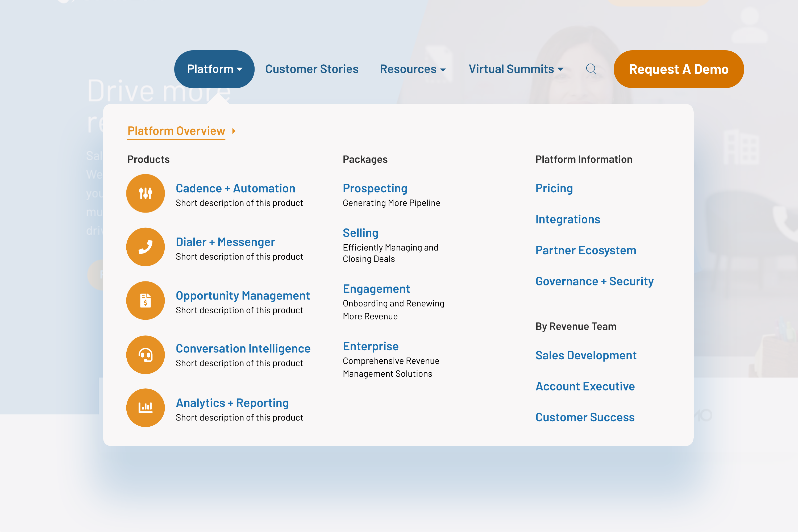Viewport: 798px width, 532px height.
Task: Open the Integrations link
Action: click(x=568, y=219)
